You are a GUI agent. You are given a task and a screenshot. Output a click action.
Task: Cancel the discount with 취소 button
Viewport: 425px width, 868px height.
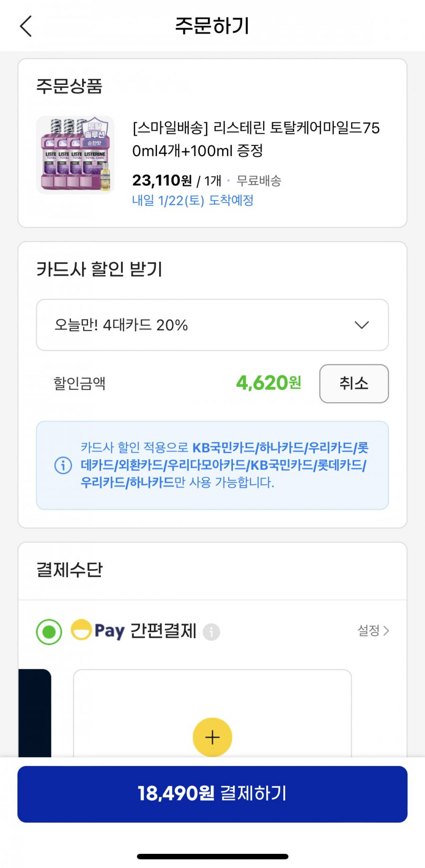354,383
